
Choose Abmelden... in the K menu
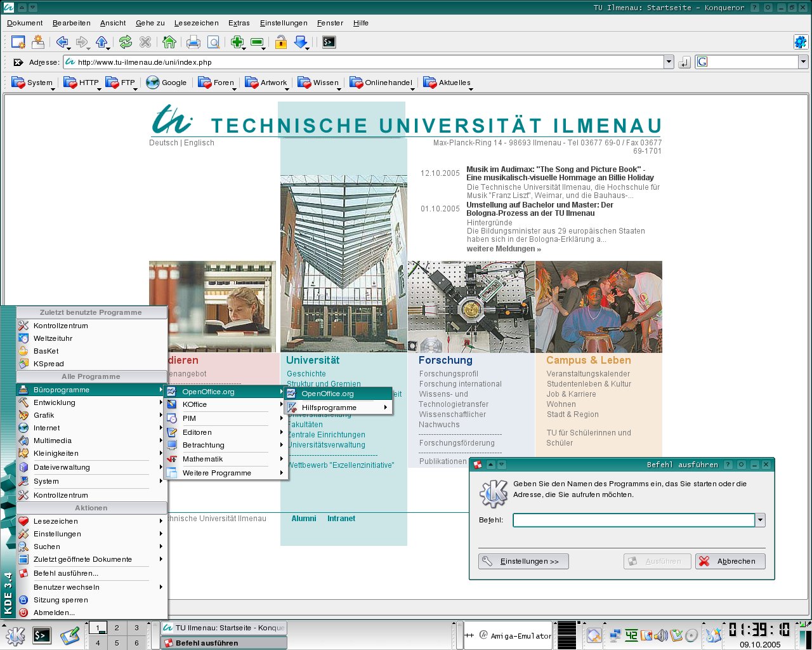tap(90, 613)
